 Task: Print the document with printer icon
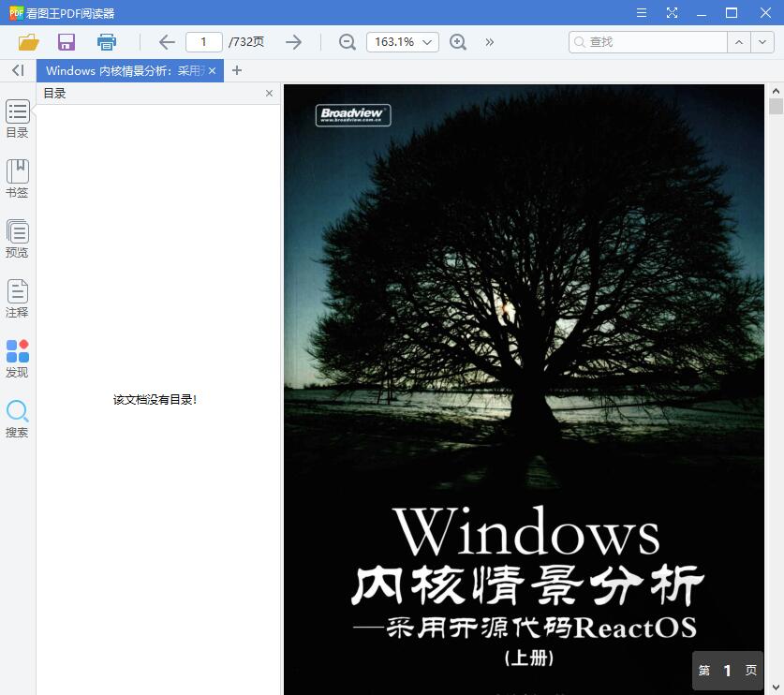click(107, 42)
